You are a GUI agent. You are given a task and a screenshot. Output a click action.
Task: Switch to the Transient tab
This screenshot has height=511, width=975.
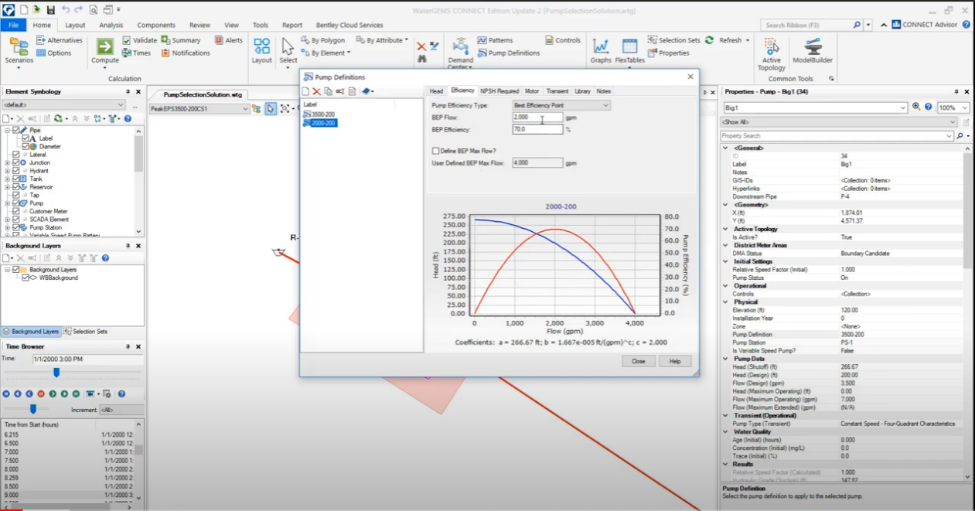[x=557, y=91]
